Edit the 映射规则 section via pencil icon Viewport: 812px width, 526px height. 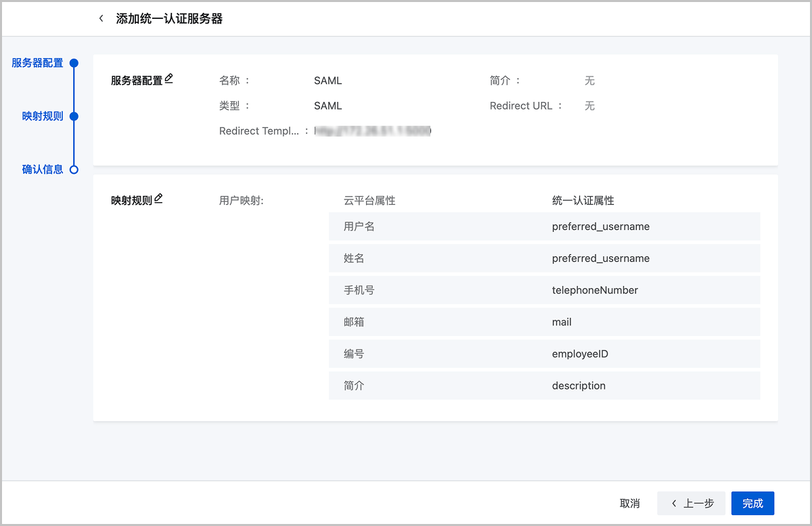click(159, 198)
